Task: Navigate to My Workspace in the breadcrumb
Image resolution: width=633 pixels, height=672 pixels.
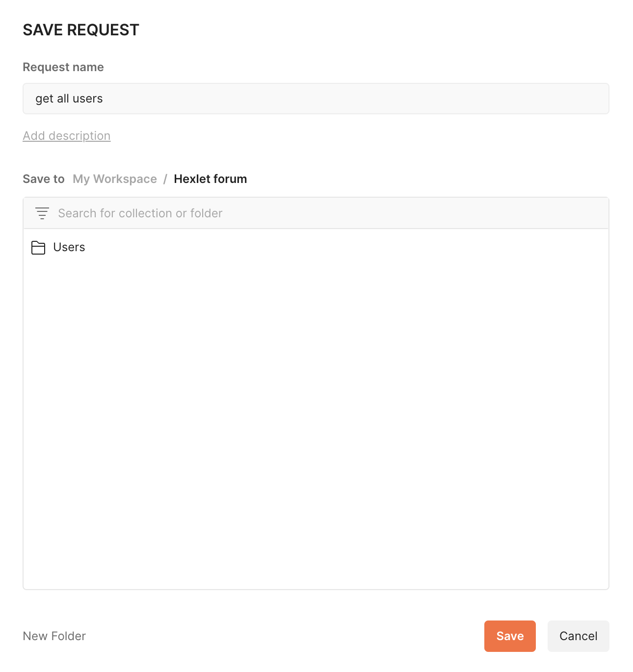Action: [115, 179]
